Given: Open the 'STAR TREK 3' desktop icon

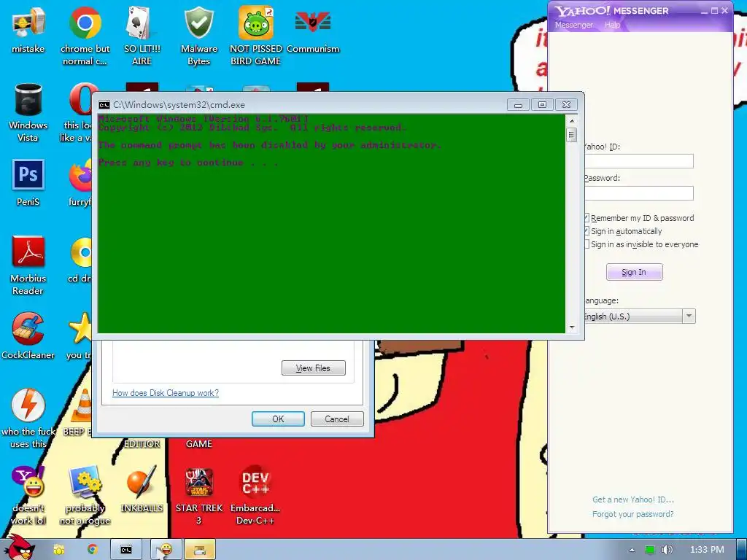Looking at the screenshot, I should [x=198, y=495].
